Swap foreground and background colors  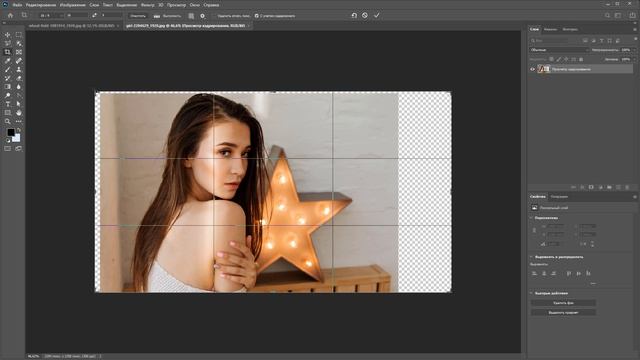[x=19, y=130]
